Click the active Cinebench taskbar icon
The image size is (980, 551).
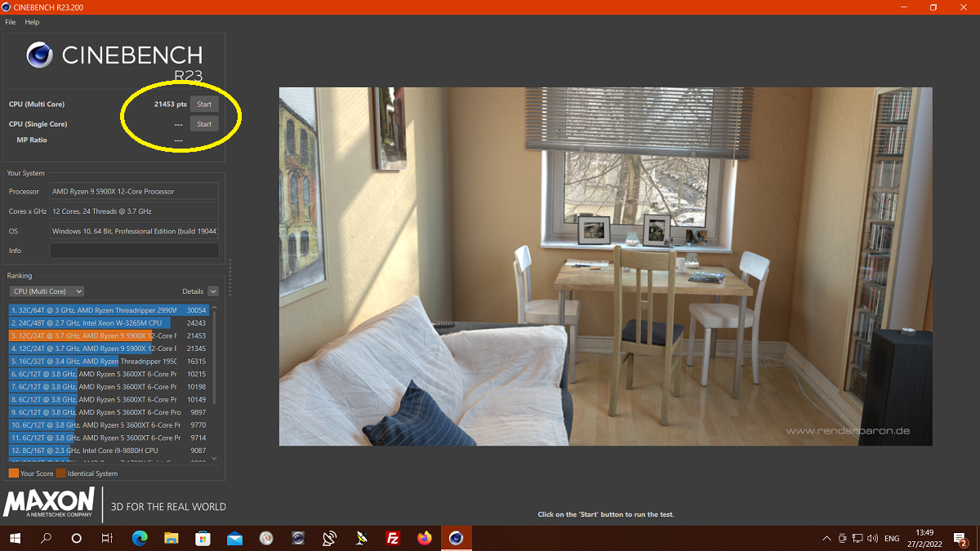(456, 538)
